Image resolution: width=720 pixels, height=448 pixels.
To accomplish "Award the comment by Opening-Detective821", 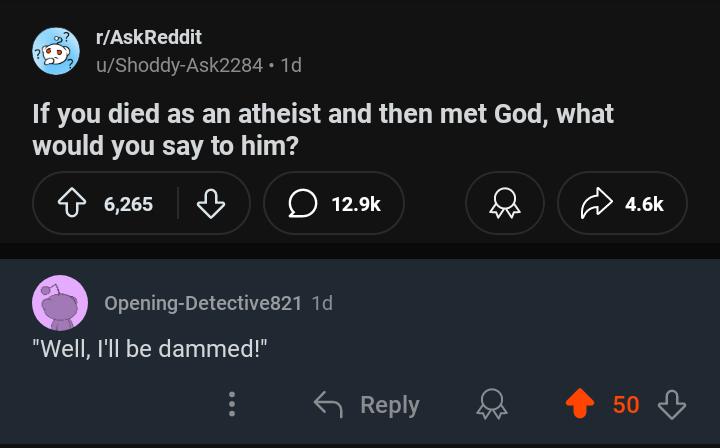I will 490,404.
